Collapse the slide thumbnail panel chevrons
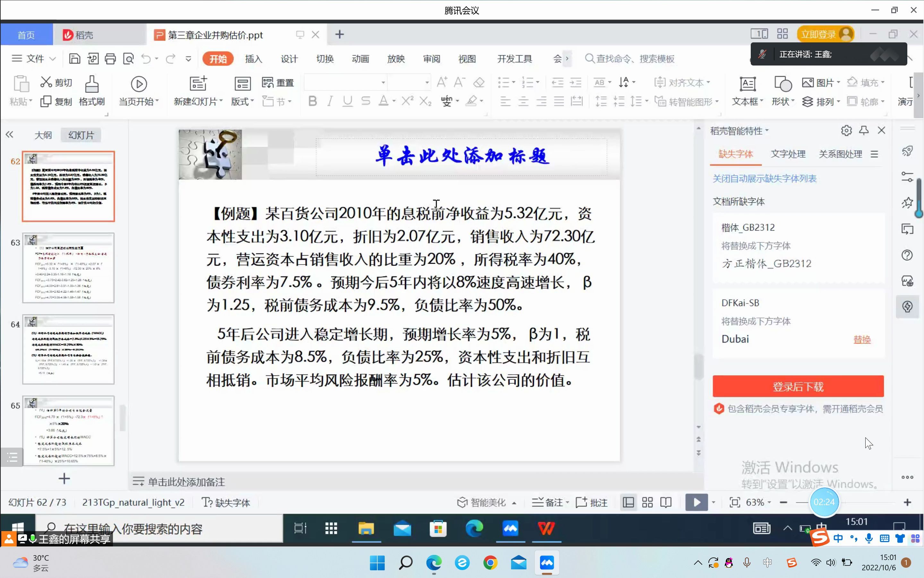The width and height of the screenshot is (924, 578). pyautogui.click(x=10, y=135)
